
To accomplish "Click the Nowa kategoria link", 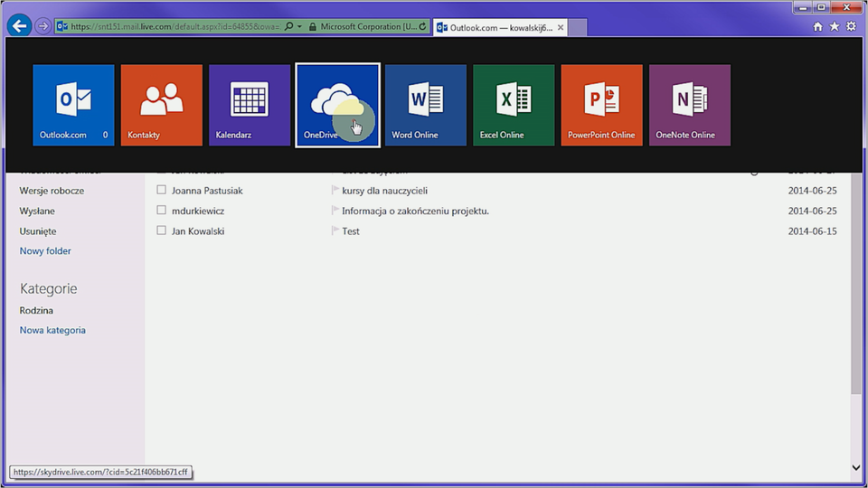I will (52, 331).
